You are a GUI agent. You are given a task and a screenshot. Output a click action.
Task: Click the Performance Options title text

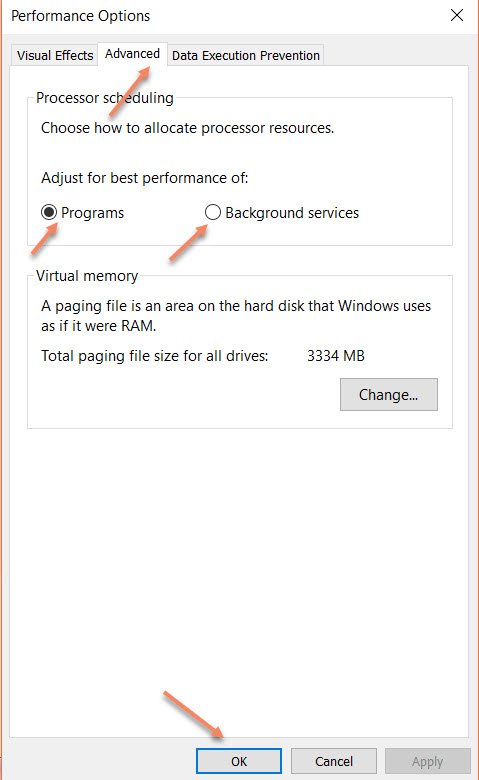click(81, 16)
